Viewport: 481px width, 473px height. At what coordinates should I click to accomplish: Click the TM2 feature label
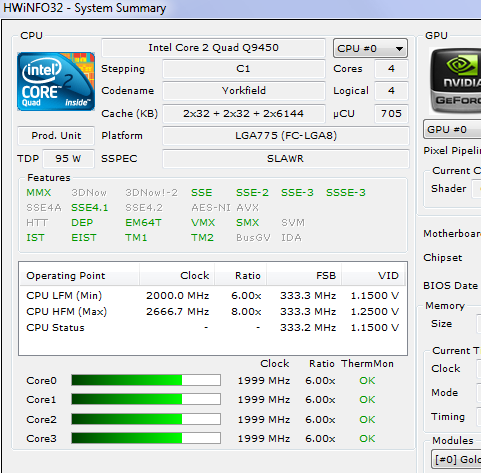pos(202,238)
